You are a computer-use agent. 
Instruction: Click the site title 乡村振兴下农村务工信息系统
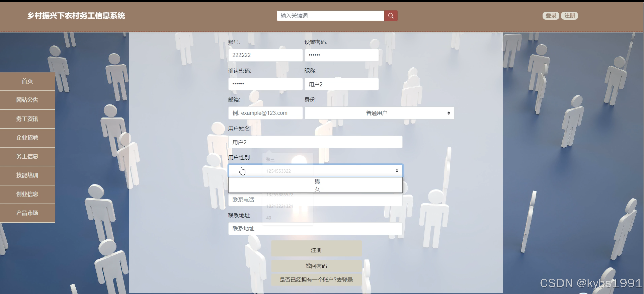tap(76, 16)
